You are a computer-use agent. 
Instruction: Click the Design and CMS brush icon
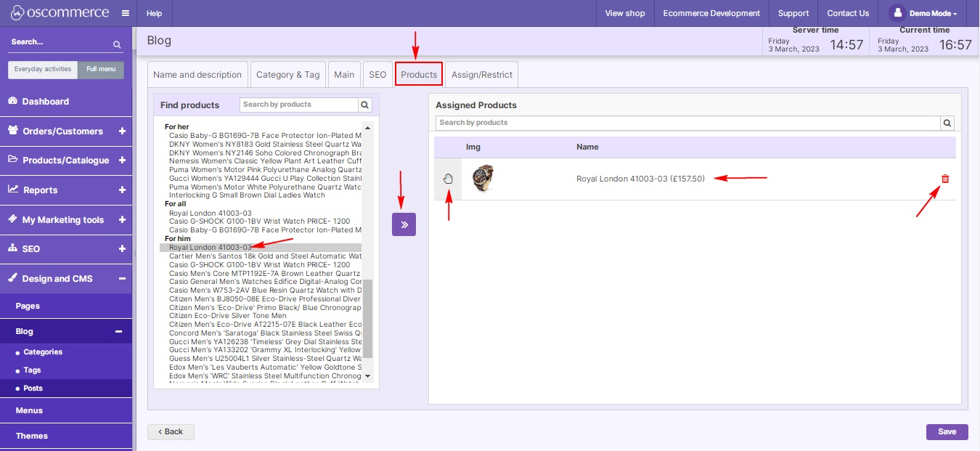coord(13,278)
